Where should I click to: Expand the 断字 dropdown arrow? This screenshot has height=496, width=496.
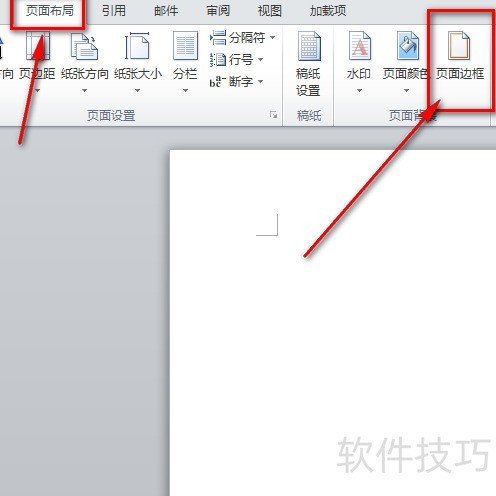click(261, 81)
